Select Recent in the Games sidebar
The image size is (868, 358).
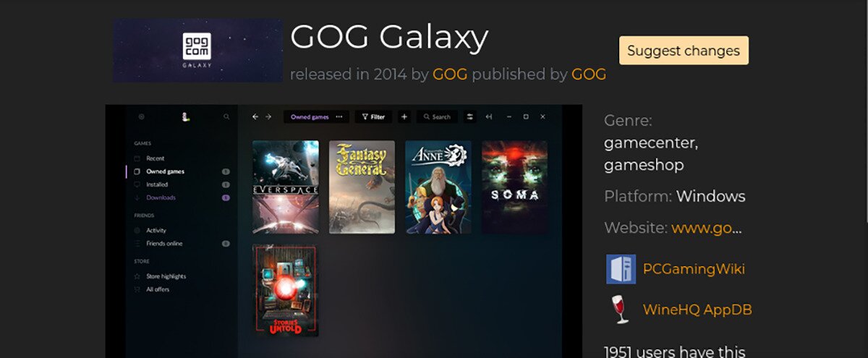point(155,158)
